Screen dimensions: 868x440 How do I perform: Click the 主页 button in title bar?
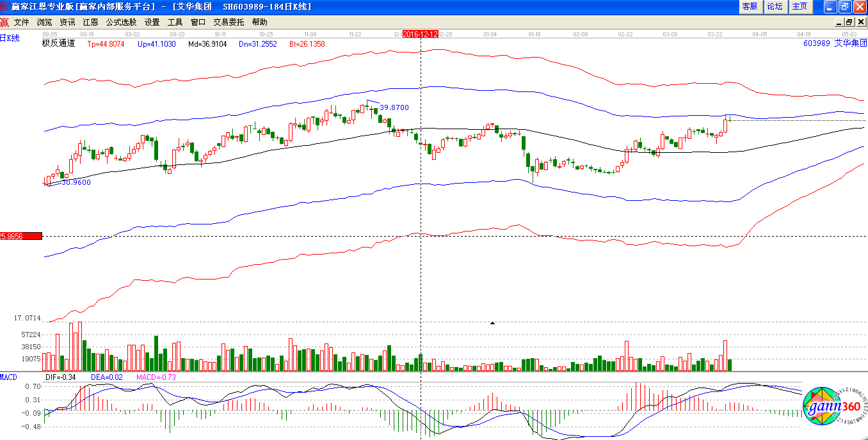coord(800,6)
